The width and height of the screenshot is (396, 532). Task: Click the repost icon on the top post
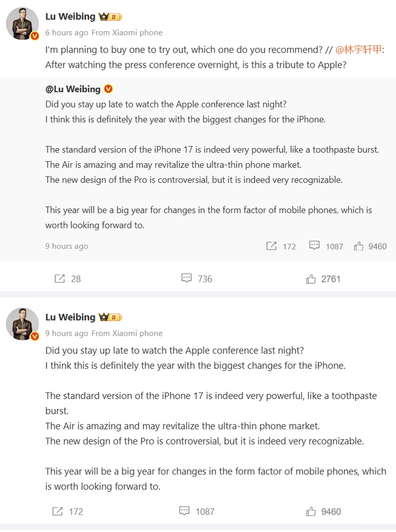point(60,279)
